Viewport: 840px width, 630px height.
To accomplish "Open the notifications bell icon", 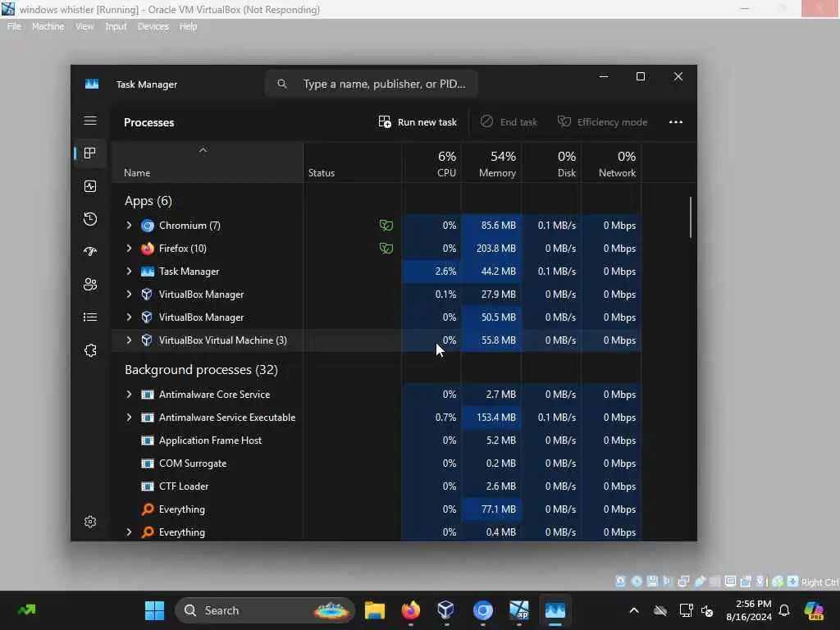I will click(784, 610).
